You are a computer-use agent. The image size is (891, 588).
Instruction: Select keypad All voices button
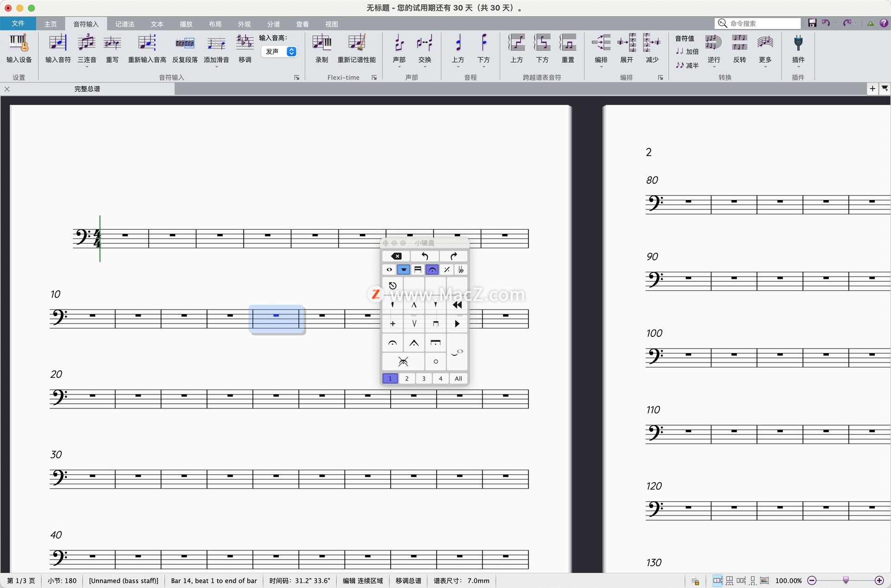[x=458, y=379]
